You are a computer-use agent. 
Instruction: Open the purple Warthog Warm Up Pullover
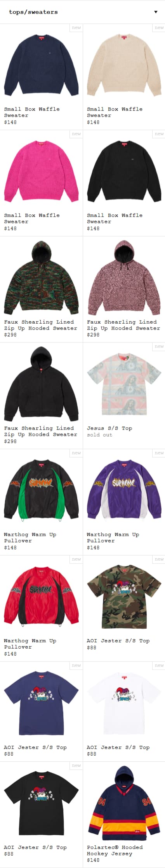pyautogui.click(x=124, y=490)
